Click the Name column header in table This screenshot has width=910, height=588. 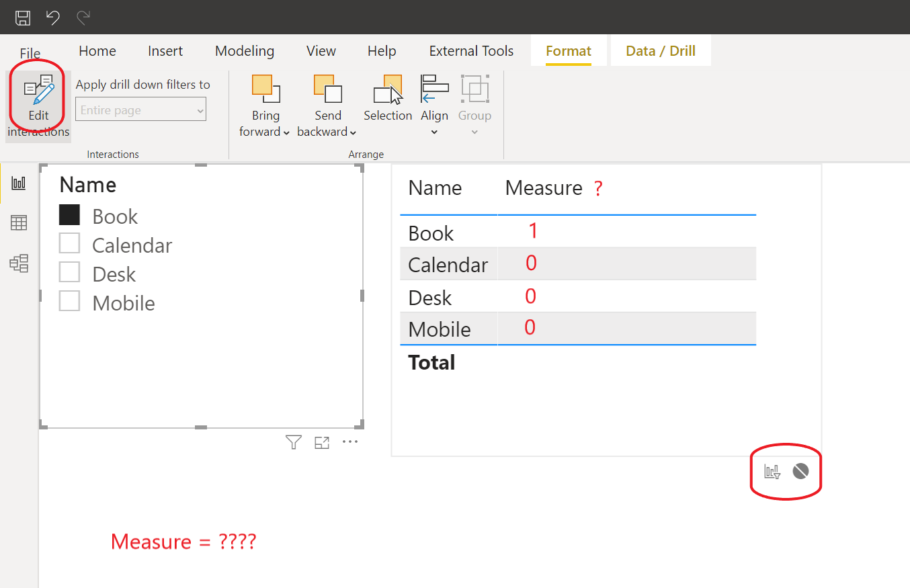tap(435, 188)
